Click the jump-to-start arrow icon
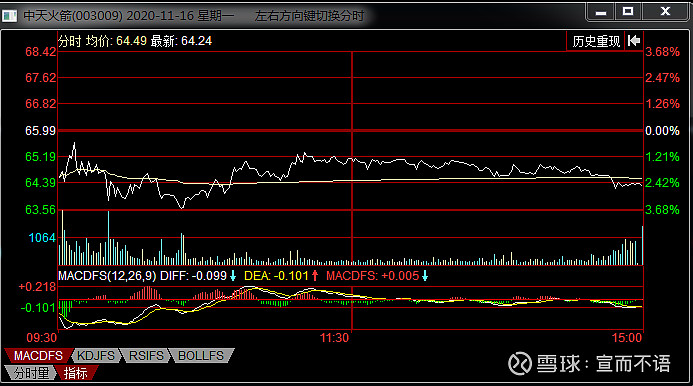 coord(634,41)
